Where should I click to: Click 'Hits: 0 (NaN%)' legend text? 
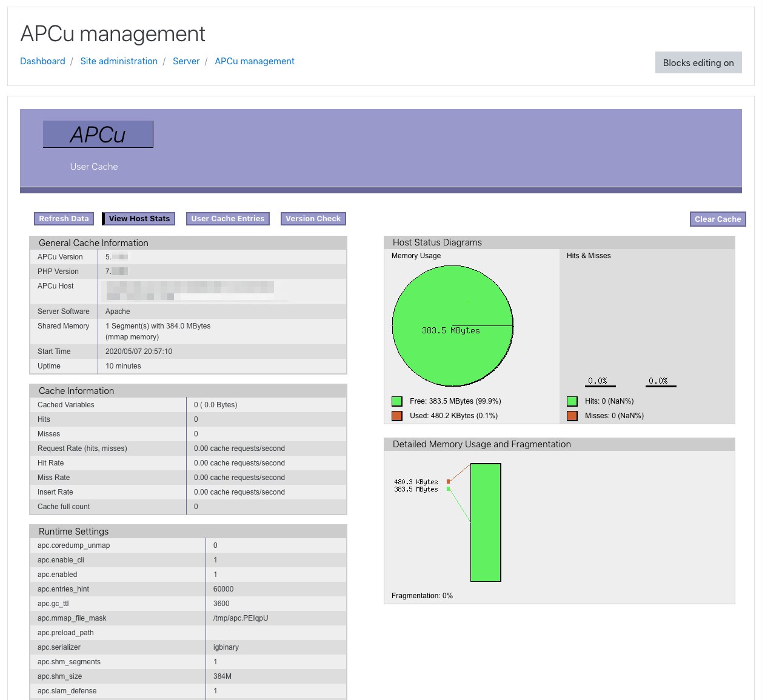609,401
